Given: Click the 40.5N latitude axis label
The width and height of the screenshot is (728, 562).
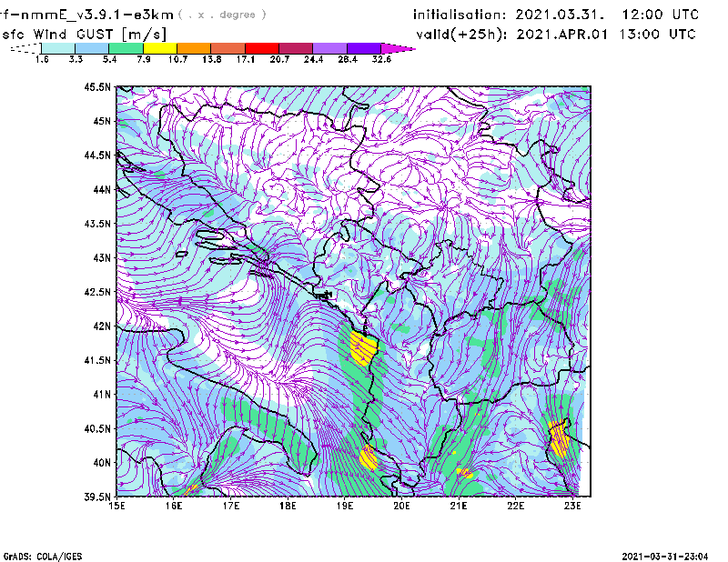Looking at the screenshot, I should point(98,428).
